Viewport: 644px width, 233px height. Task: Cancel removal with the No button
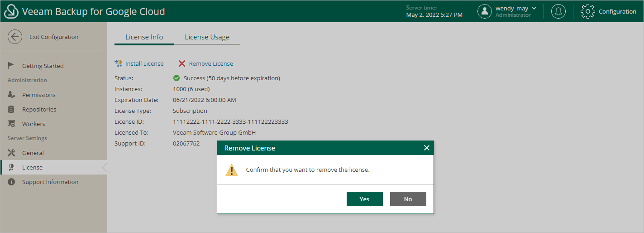coord(408,199)
